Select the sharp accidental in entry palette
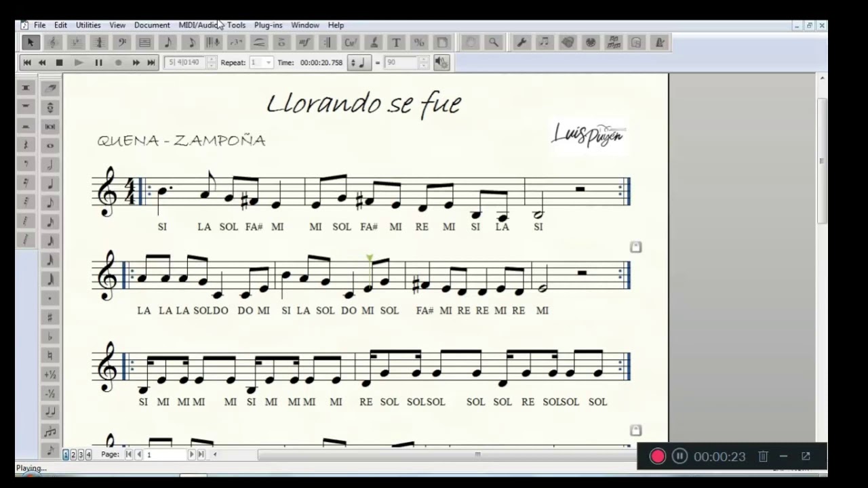 [x=50, y=317]
